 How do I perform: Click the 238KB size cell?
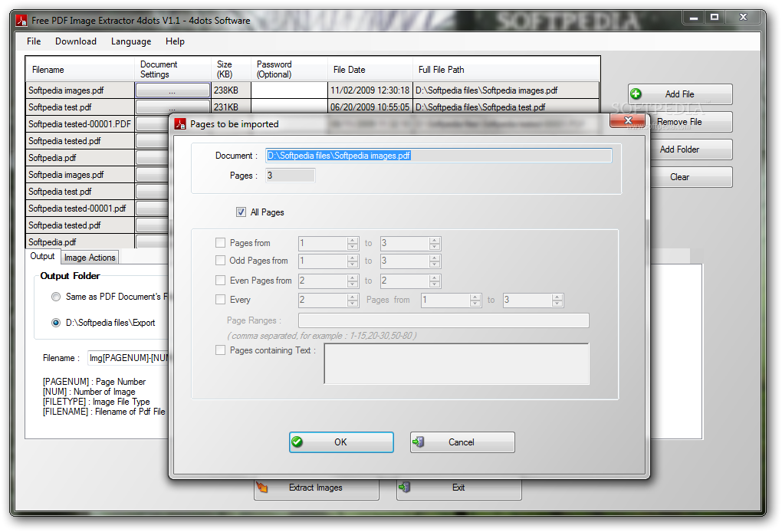click(x=232, y=90)
